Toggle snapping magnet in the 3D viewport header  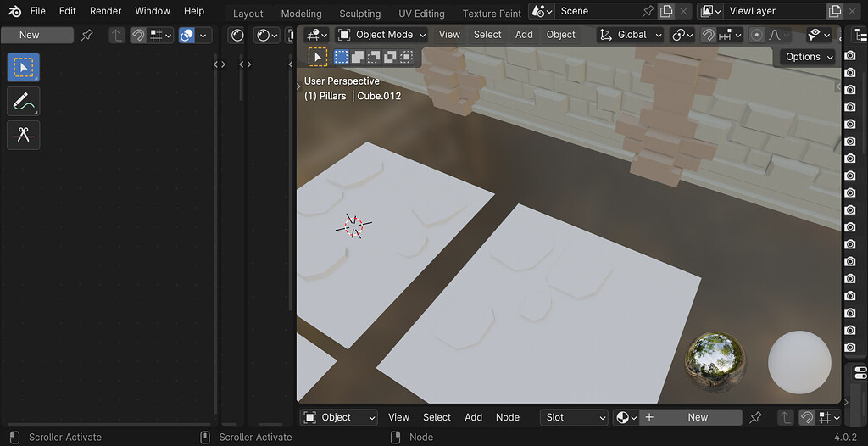click(708, 35)
